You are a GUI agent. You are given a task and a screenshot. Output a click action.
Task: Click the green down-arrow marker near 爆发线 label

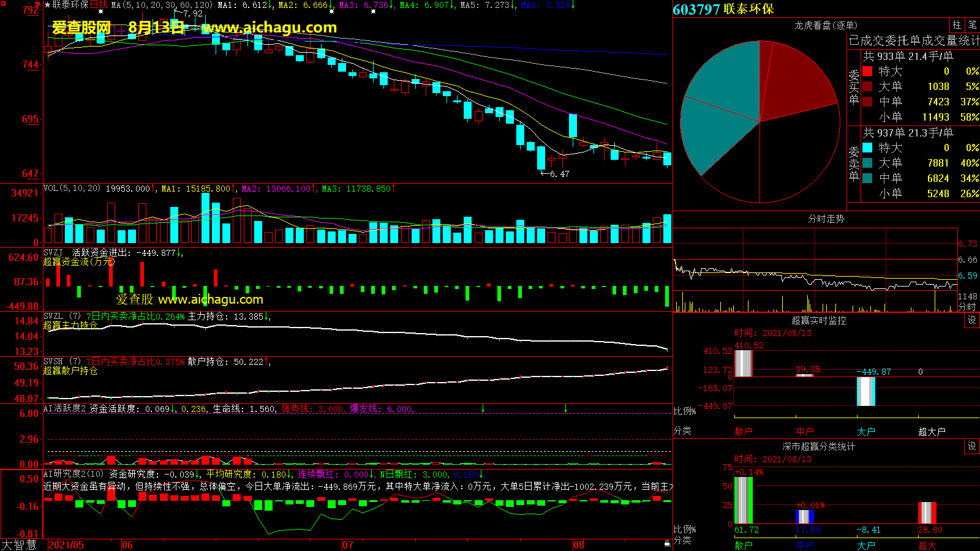point(483,408)
